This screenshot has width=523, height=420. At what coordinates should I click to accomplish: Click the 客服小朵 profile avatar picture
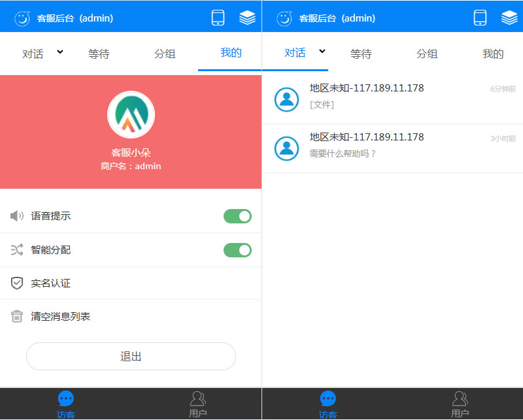[131, 115]
